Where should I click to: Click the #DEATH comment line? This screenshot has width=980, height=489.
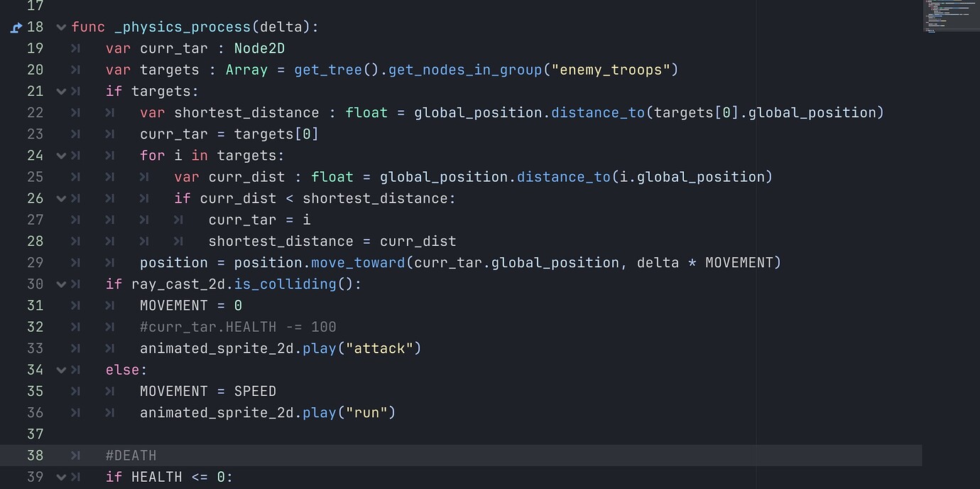pos(131,456)
